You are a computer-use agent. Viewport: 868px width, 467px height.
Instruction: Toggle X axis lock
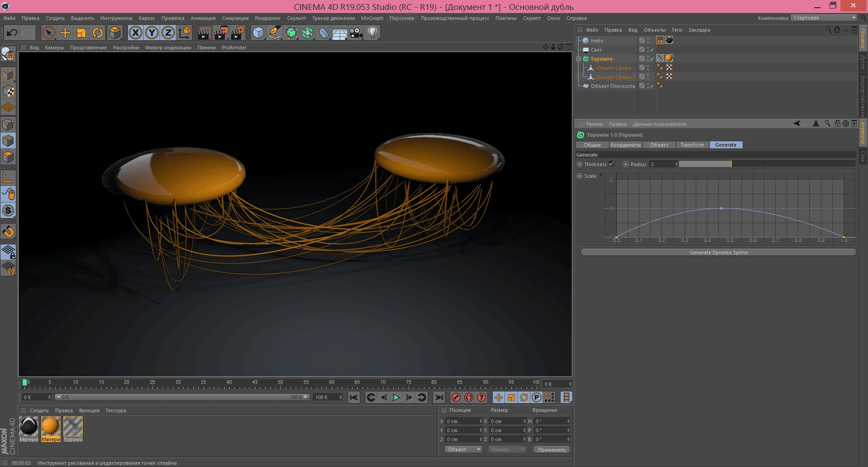click(136, 33)
